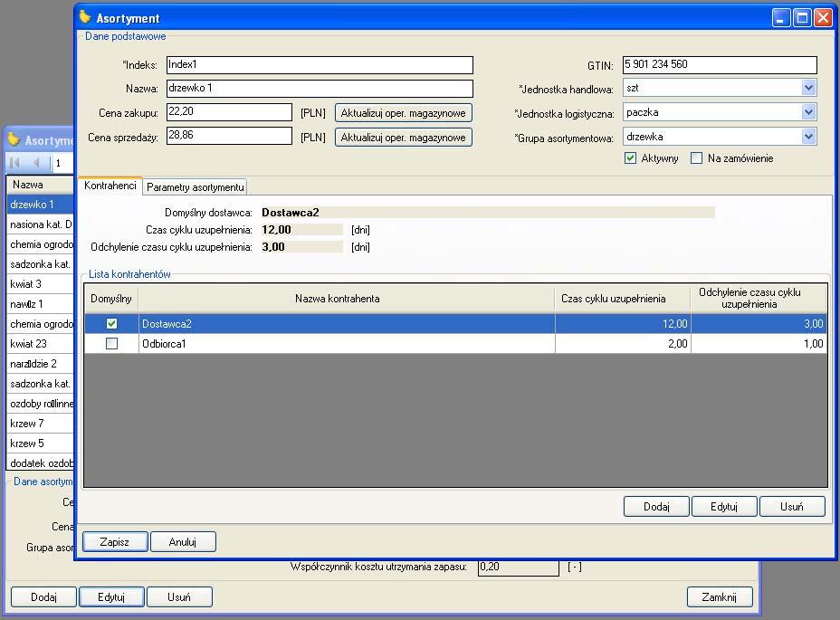Select krzew 7 in the background list
The height and width of the screenshot is (620, 840).
[x=41, y=424]
